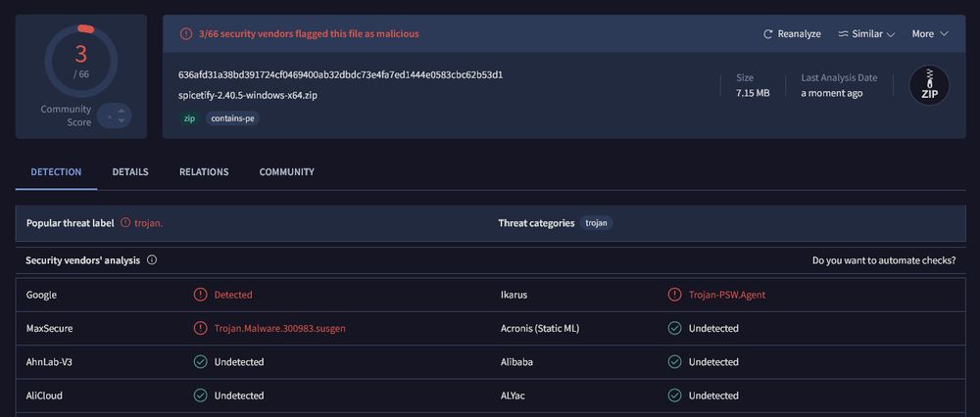Screen dimensions: 980x417
Task: Click the file hash 636afd31a38bd... text
Action: pos(341,75)
